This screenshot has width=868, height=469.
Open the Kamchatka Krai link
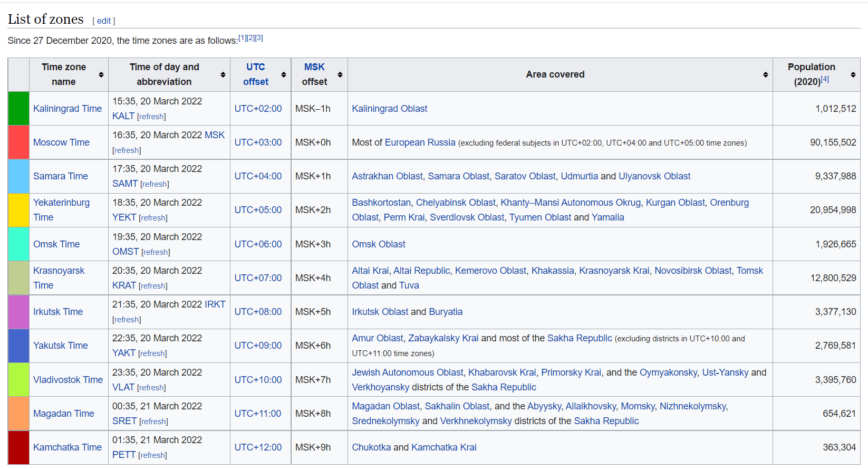(443, 447)
